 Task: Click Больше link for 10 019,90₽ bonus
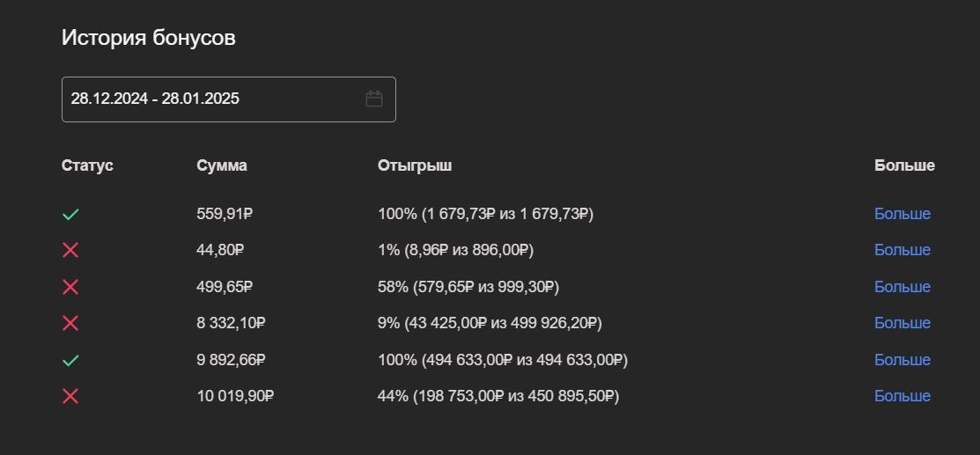click(x=902, y=396)
